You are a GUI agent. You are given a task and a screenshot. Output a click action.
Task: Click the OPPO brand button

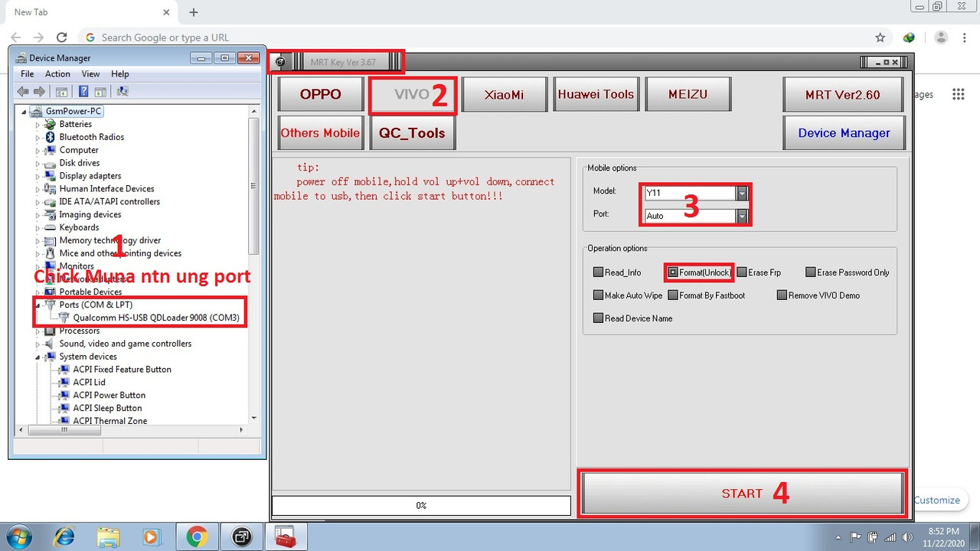[320, 95]
